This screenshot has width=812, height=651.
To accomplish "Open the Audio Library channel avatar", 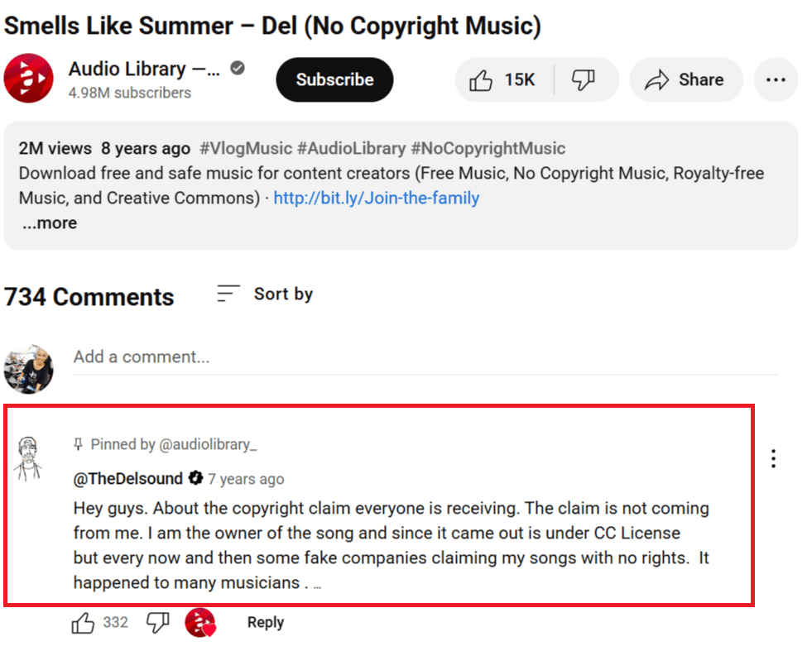I will point(29,79).
